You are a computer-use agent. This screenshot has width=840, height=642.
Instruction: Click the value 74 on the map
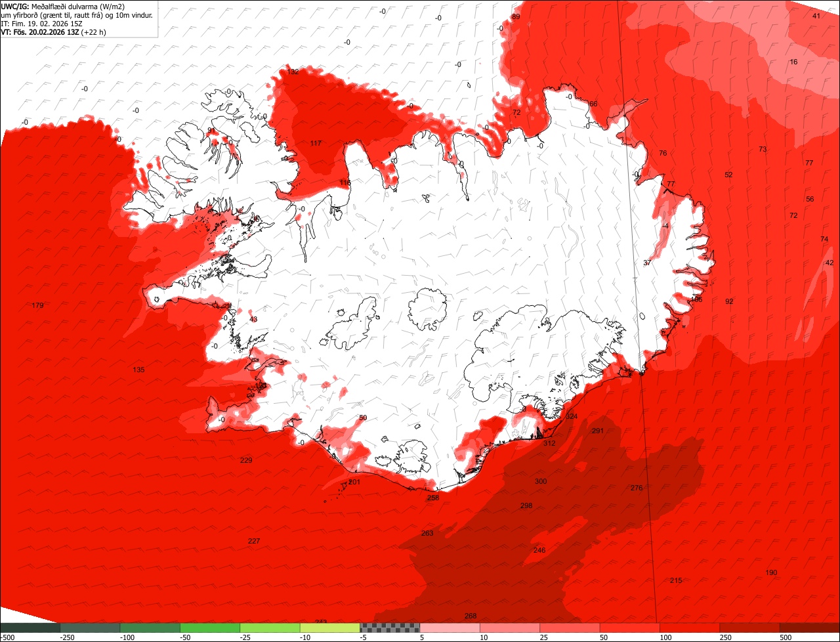824,239
